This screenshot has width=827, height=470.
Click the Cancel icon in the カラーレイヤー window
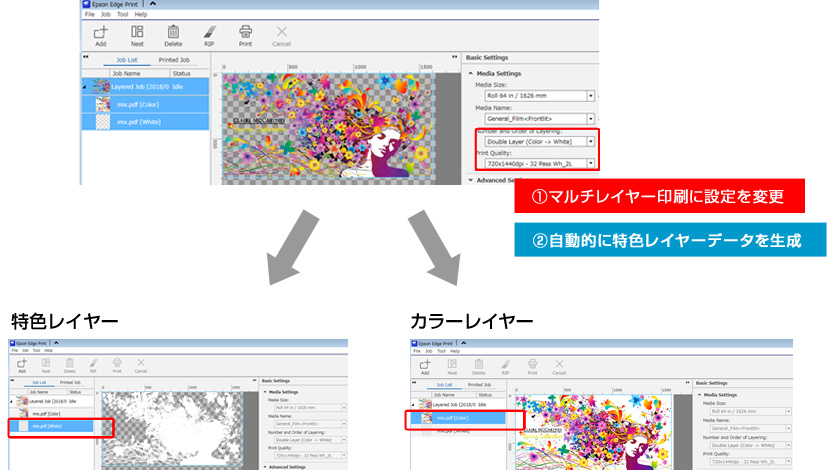click(559, 364)
